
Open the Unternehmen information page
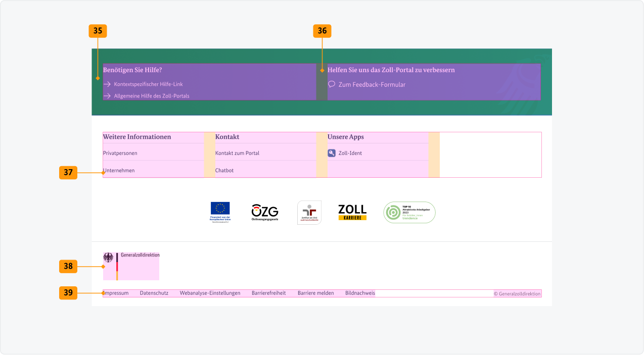[x=119, y=170]
